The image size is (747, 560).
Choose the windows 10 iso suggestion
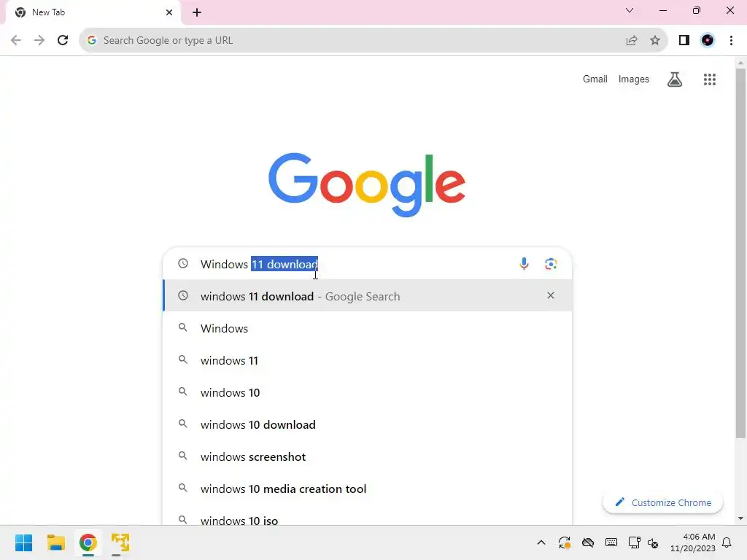368,518
